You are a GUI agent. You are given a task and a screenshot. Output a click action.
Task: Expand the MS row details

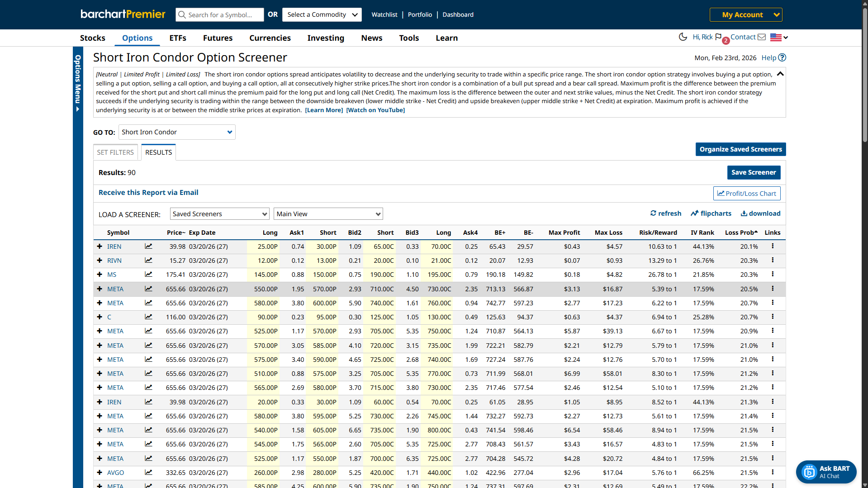click(x=100, y=275)
